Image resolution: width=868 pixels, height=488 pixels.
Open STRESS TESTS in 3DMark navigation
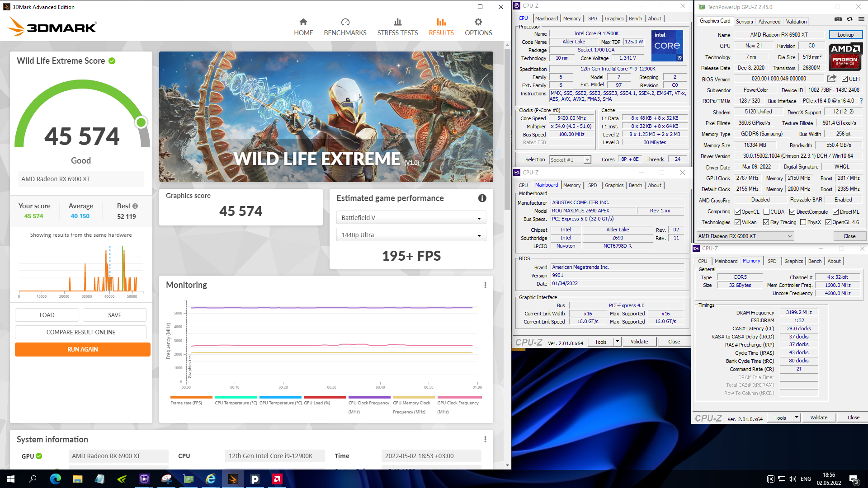[397, 27]
